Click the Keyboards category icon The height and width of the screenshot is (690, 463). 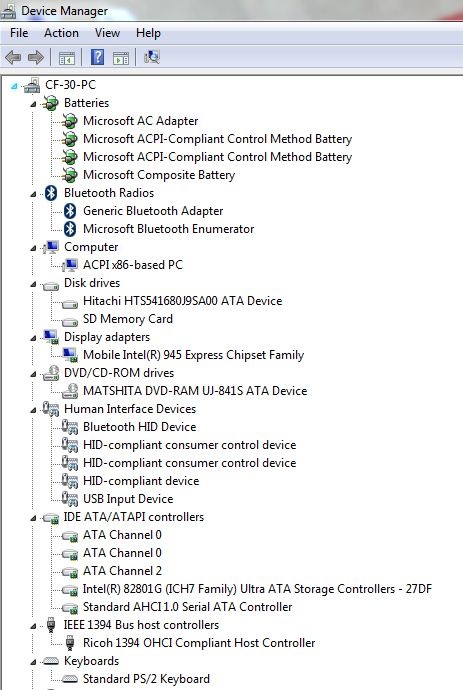pyautogui.click(x=51, y=661)
